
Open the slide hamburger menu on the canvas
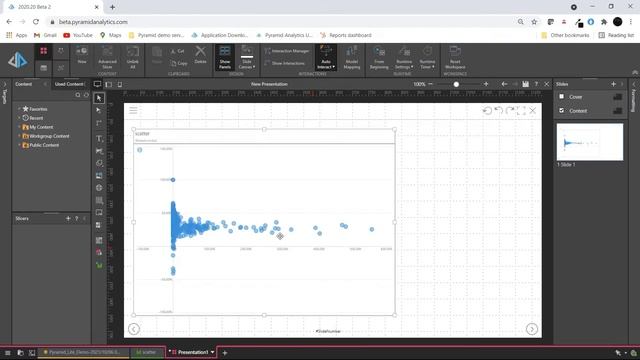click(133, 110)
